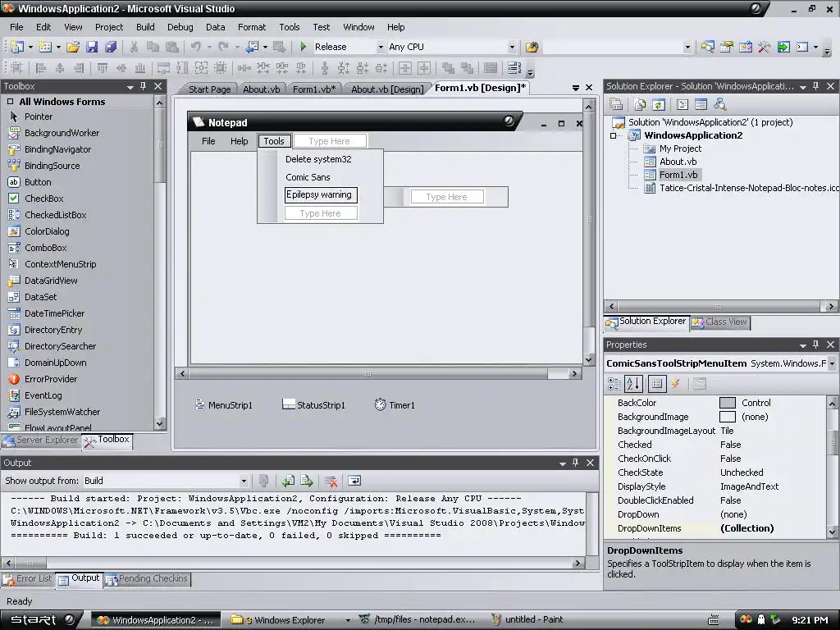Toggle auto-hide pin on Properties panel
The width and height of the screenshot is (840, 630).
point(816,345)
